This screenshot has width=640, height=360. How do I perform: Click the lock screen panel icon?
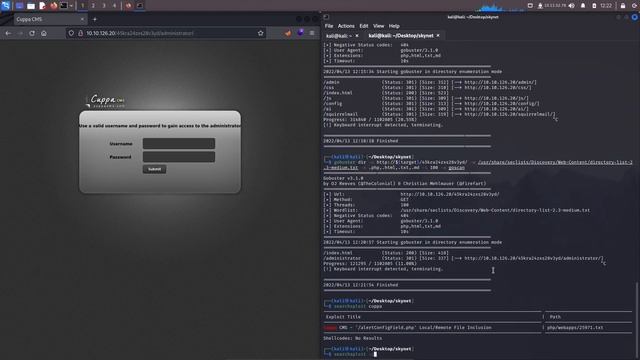pyautogui.click(x=623, y=6)
